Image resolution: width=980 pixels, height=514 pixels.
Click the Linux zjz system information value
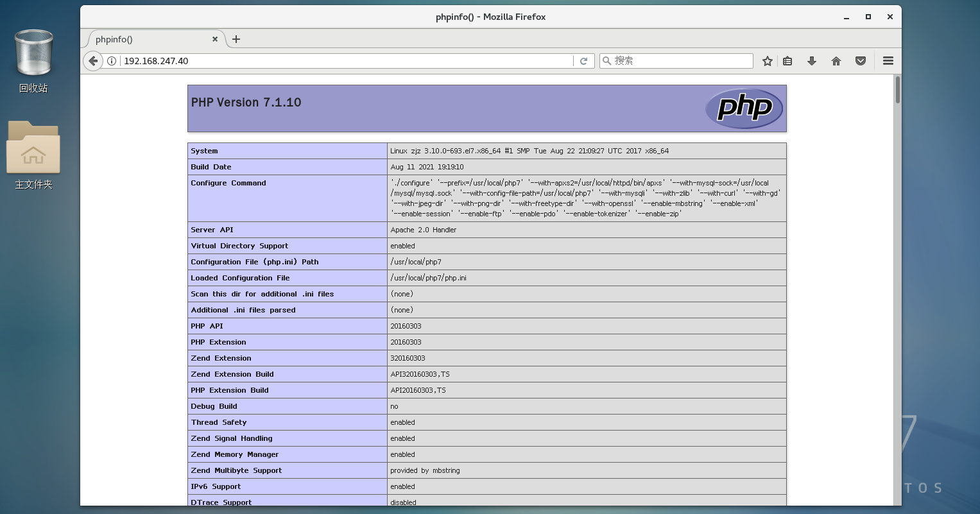[529, 151]
